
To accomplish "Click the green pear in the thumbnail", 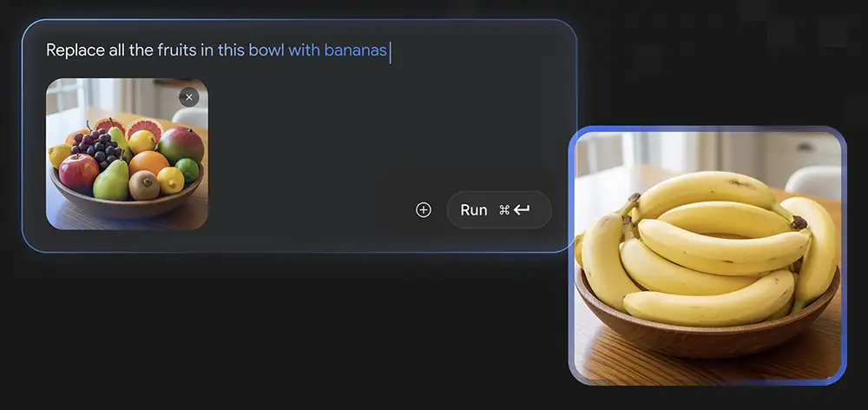I will [x=111, y=181].
